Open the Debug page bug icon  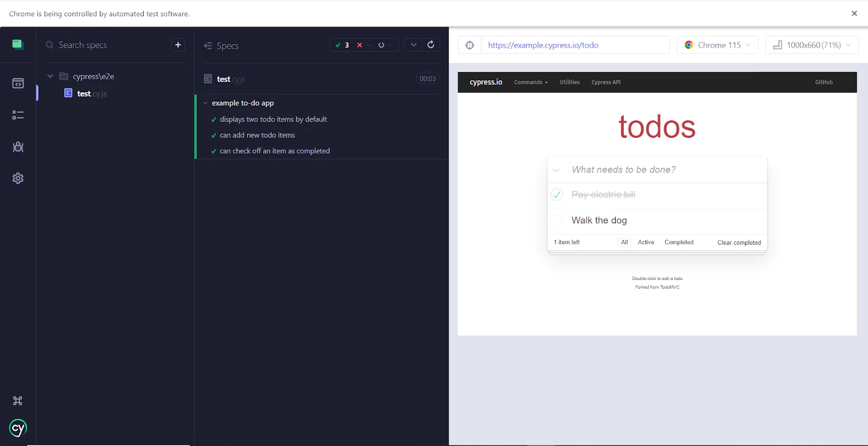coord(18,146)
